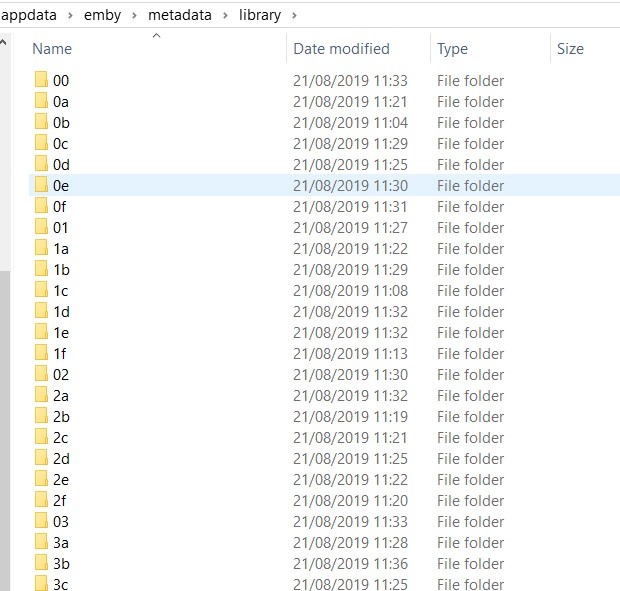620x591 pixels.
Task: Click the folder icon for 01
Action: (41, 227)
